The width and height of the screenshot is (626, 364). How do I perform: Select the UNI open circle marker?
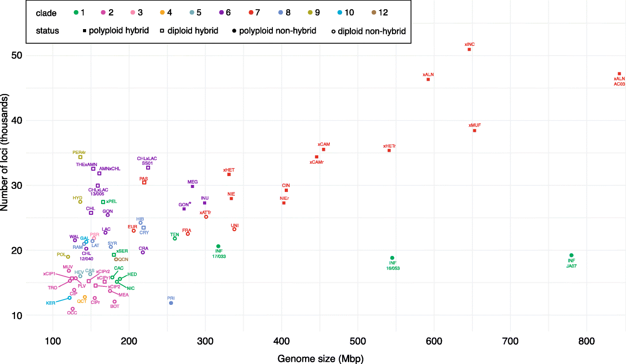click(234, 229)
